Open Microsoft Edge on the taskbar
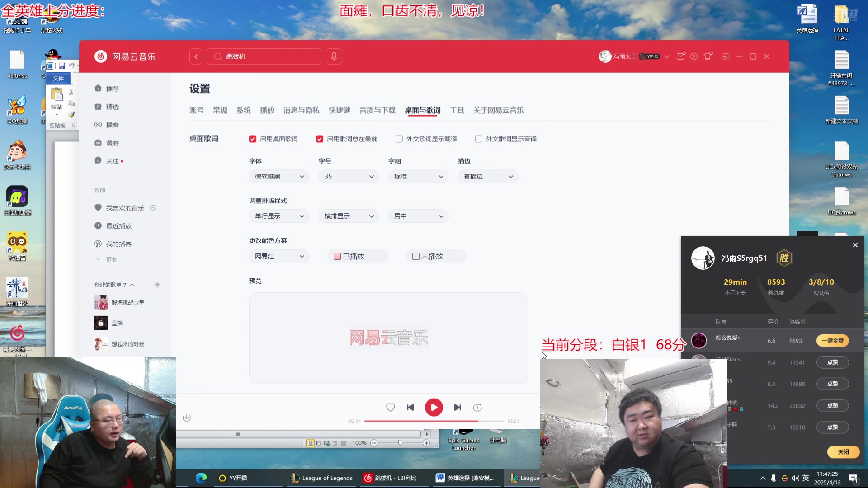The image size is (868, 488). [x=201, y=478]
